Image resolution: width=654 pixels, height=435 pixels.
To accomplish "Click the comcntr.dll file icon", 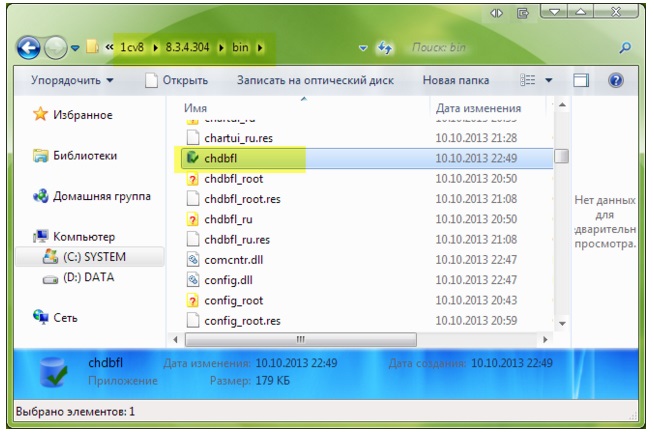I will (x=192, y=259).
